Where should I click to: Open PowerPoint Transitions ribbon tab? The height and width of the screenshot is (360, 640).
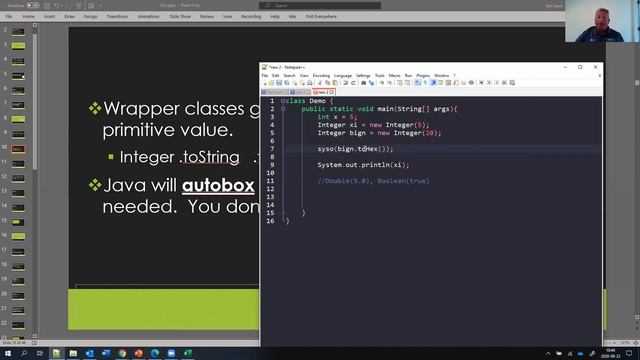tap(117, 16)
